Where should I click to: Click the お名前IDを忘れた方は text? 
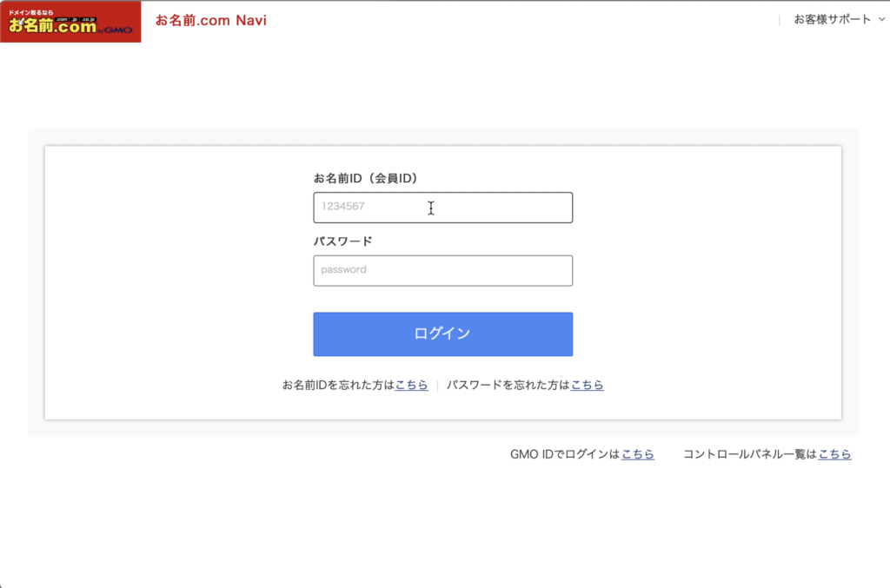[338, 385]
